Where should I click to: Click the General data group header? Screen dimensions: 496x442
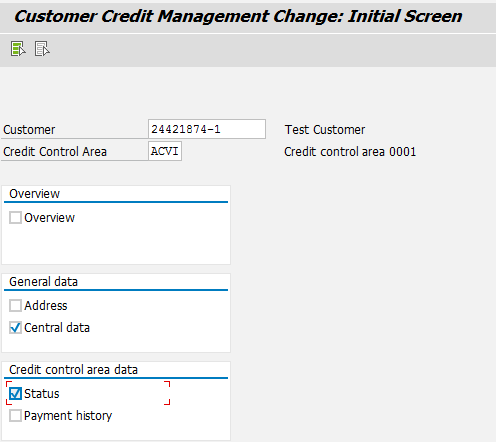[43, 282]
